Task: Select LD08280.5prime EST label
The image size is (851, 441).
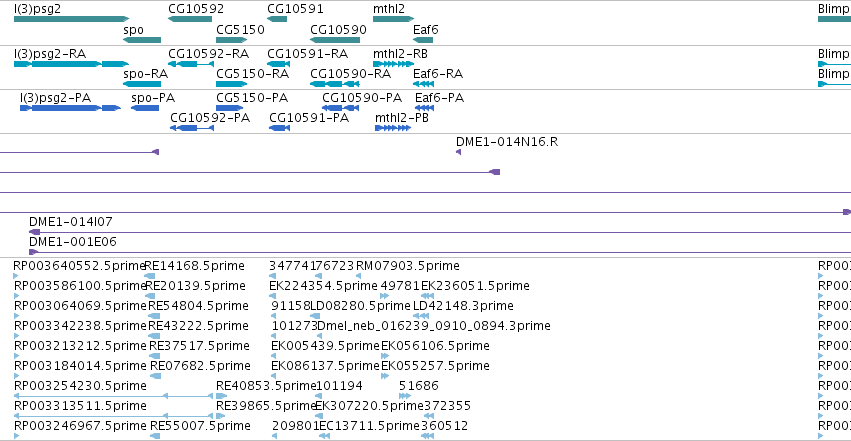Action: [x=360, y=306]
